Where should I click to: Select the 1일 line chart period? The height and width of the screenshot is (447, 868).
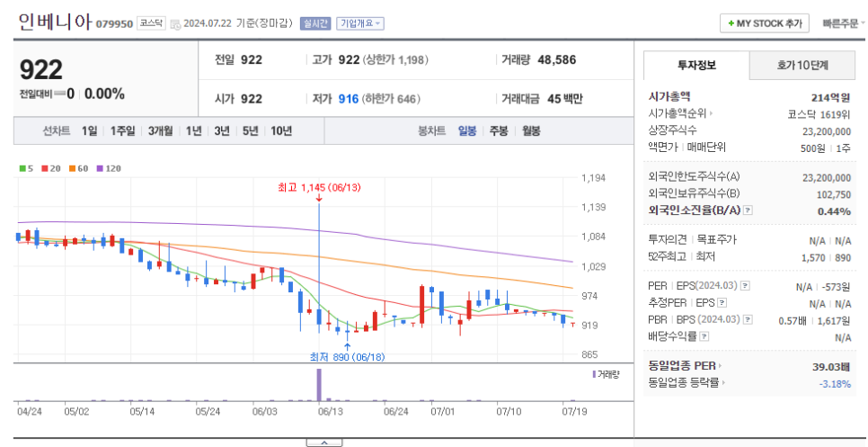click(x=89, y=131)
